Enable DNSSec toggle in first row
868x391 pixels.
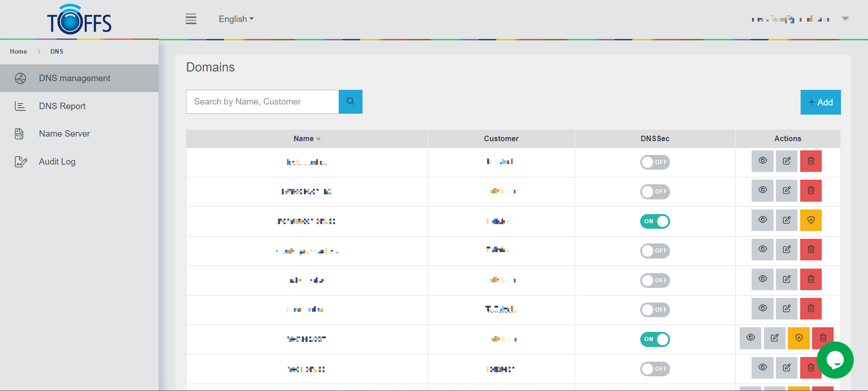pos(654,162)
